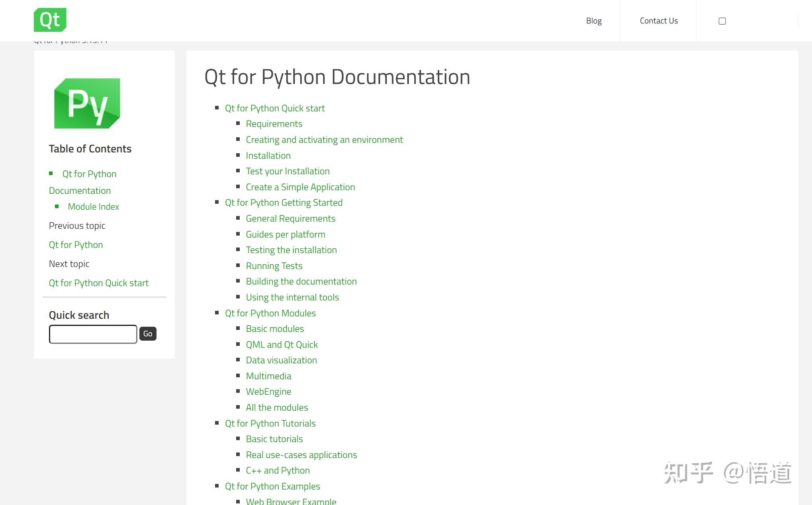Open Creating and activating an environment
Screen dimensions: 812x505
(x=325, y=140)
